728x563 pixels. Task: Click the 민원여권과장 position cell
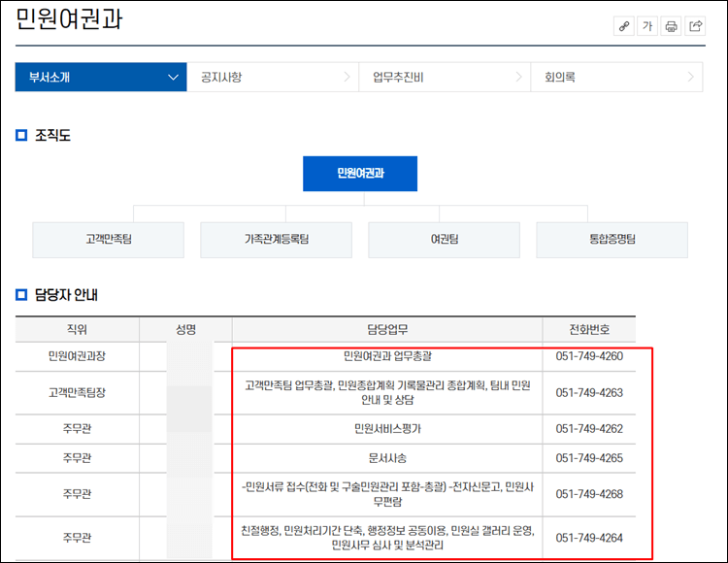tap(77, 356)
